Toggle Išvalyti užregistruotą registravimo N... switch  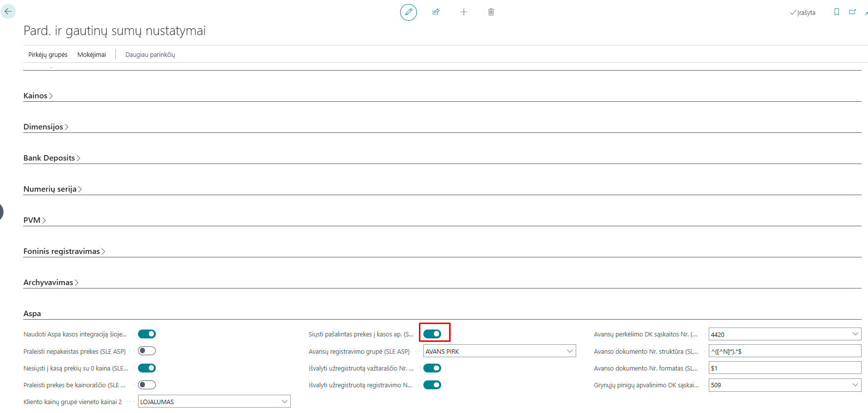tap(432, 385)
